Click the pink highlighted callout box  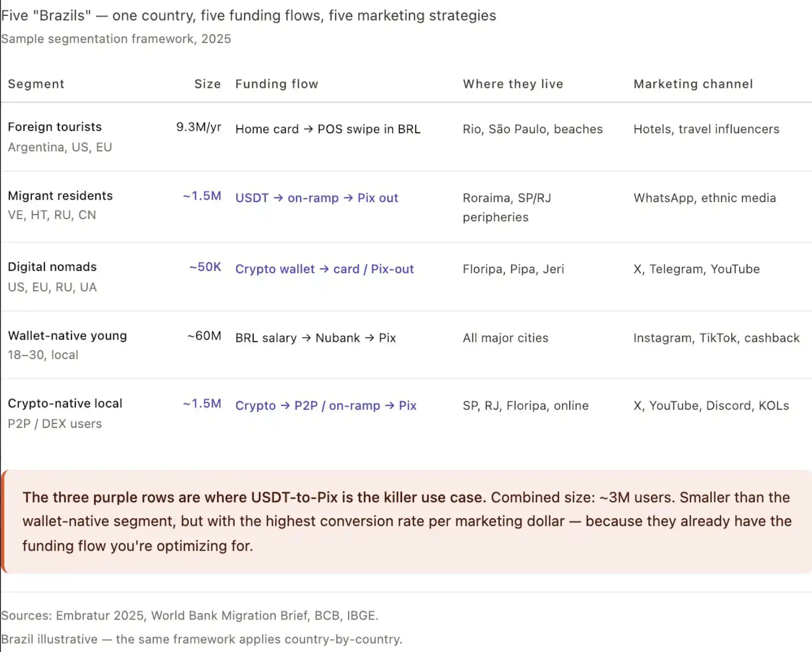click(x=406, y=522)
